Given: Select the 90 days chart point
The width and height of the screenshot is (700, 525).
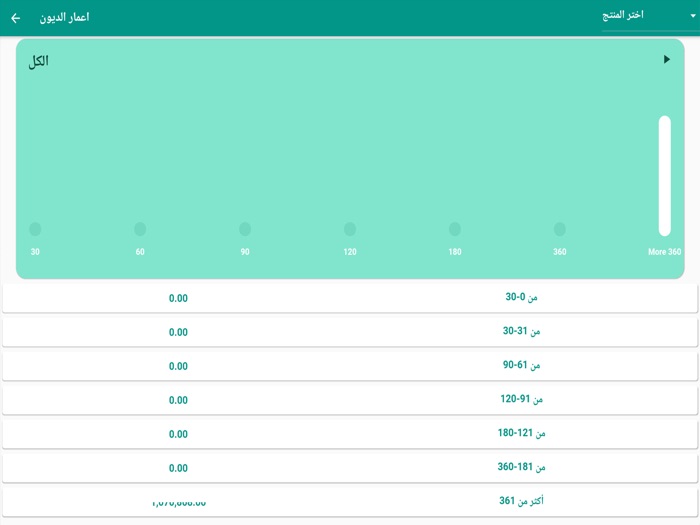Looking at the screenshot, I should point(245,229).
